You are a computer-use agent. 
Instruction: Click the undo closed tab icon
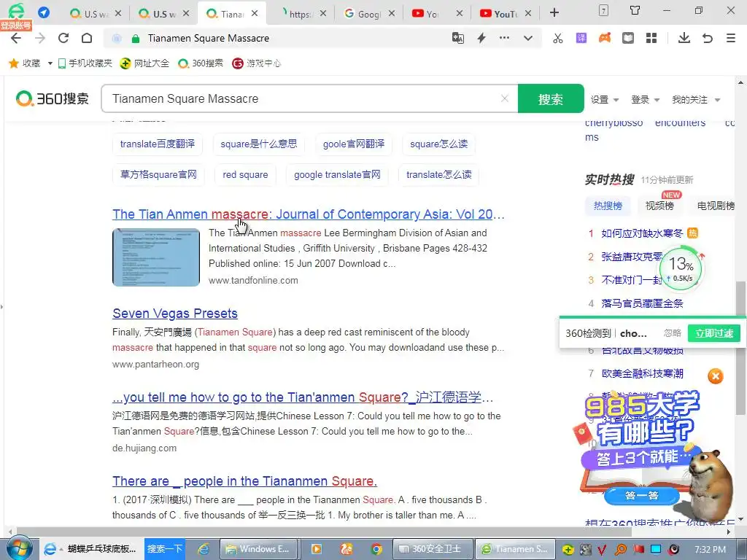coord(708,38)
